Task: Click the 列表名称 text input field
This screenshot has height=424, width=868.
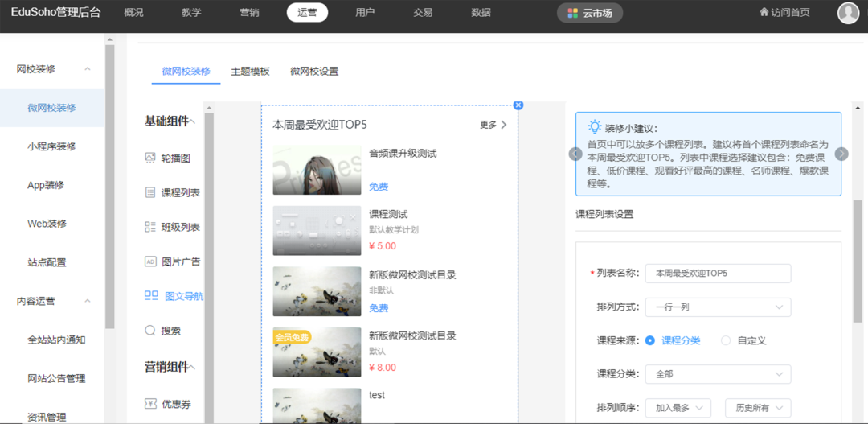Action: coord(718,274)
